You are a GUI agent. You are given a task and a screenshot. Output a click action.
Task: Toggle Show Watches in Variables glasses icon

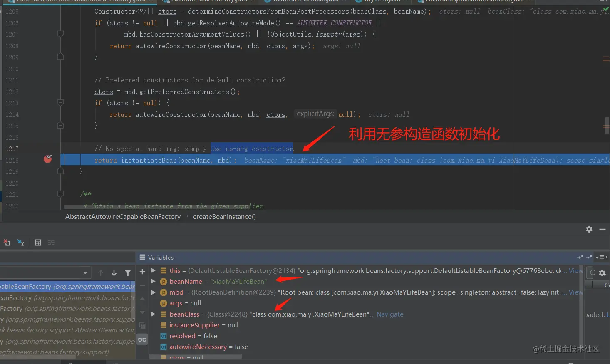click(142, 339)
